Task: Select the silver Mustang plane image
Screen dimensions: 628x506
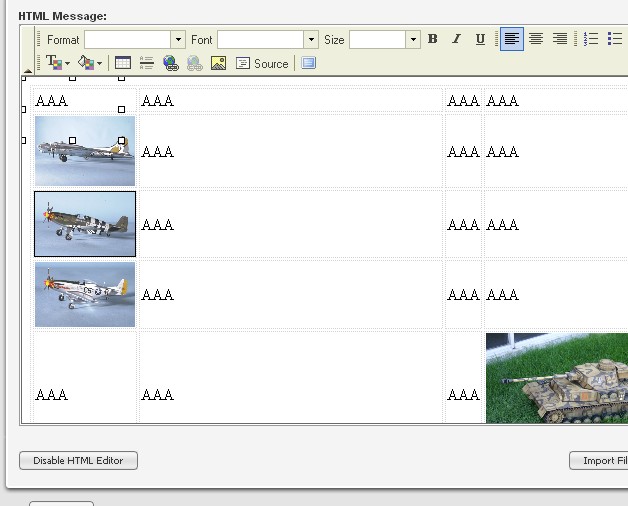Action: tap(85, 294)
